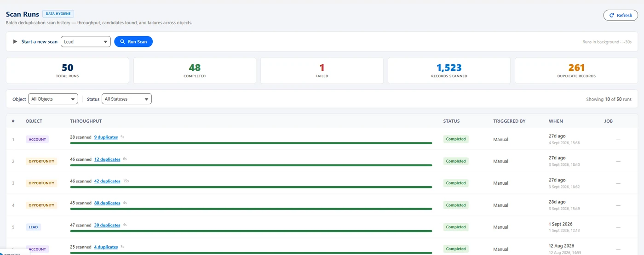Open the 4 duplicates link

(106, 247)
